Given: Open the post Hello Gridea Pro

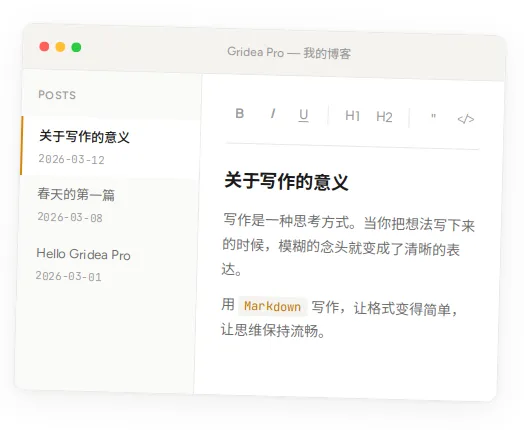Looking at the screenshot, I should pos(83,255).
